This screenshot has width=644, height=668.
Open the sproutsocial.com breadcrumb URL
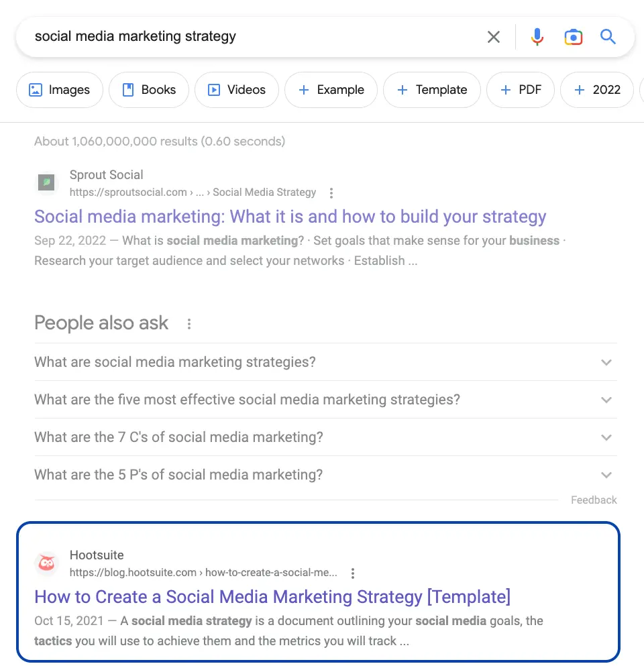(x=193, y=192)
